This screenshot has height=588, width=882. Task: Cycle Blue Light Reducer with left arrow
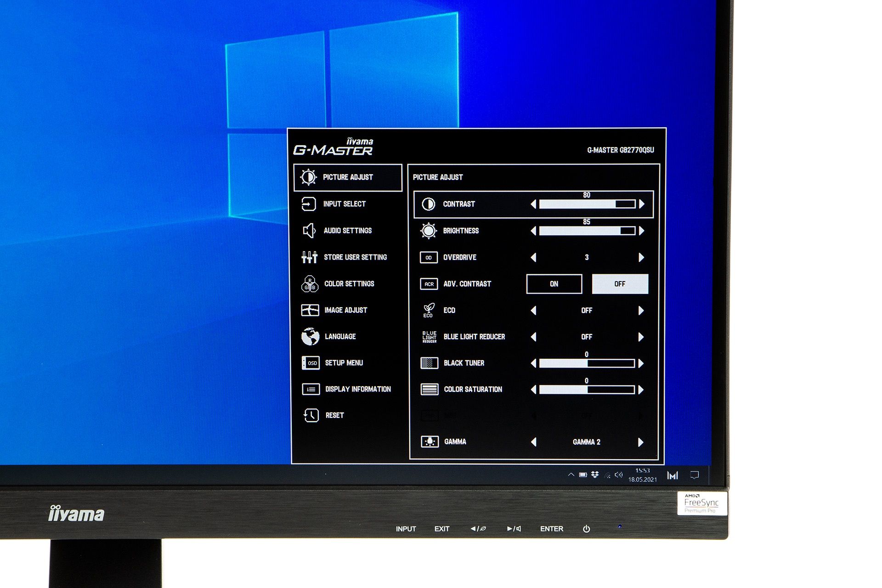[533, 337]
